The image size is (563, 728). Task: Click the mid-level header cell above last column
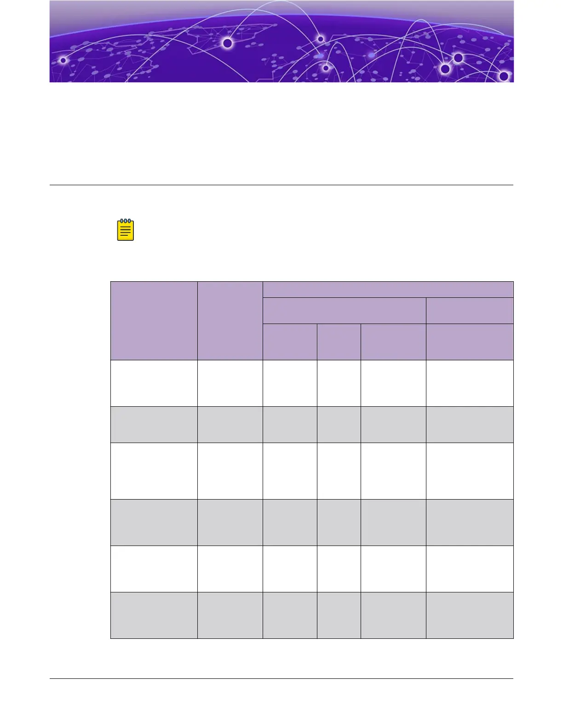pyautogui.click(x=470, y=311)
